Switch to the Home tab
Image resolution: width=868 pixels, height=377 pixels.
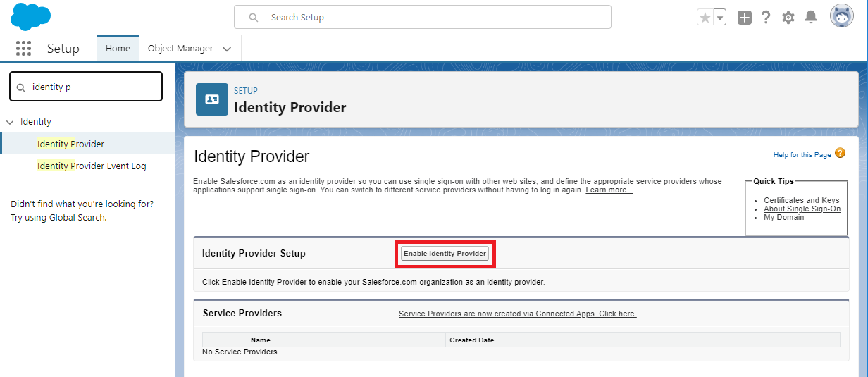pyautogui.click(x=118, y=49)
